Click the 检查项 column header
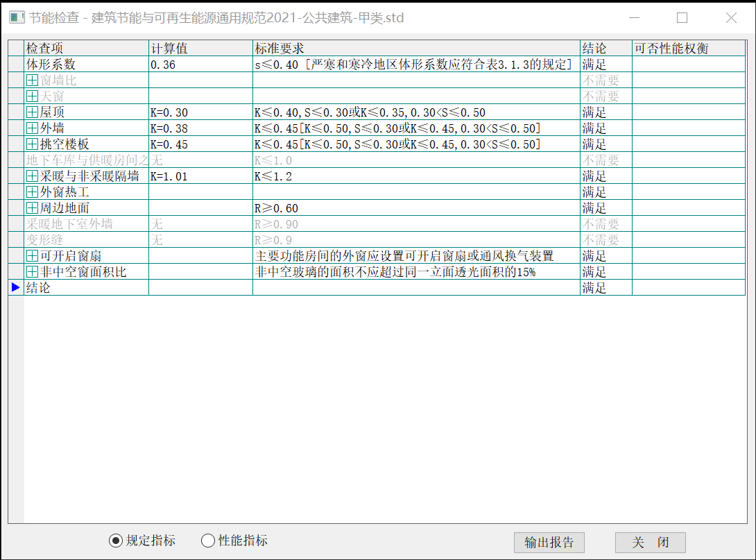 click(86, 49)
